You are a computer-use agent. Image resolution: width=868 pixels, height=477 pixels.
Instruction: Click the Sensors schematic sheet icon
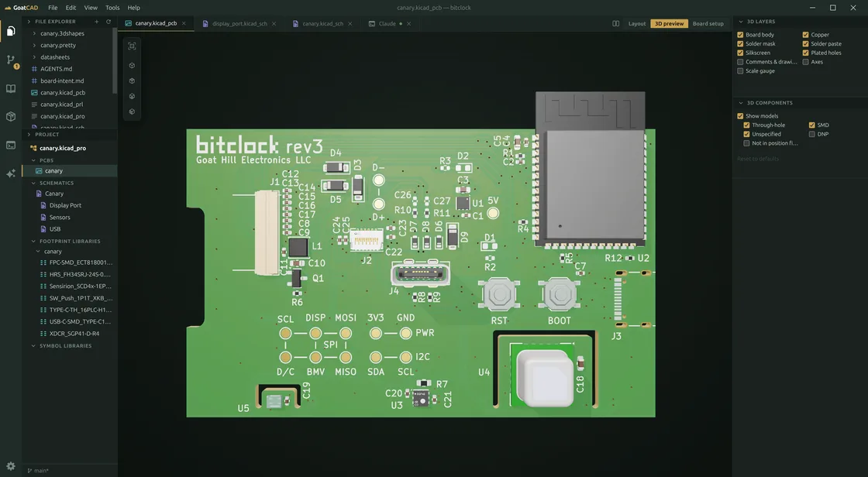click(x=43, y=218)
